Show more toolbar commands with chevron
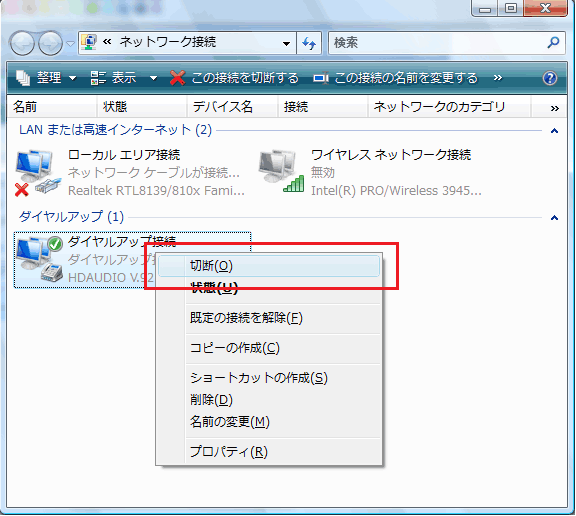576x516 pixels. pos(498,78)
